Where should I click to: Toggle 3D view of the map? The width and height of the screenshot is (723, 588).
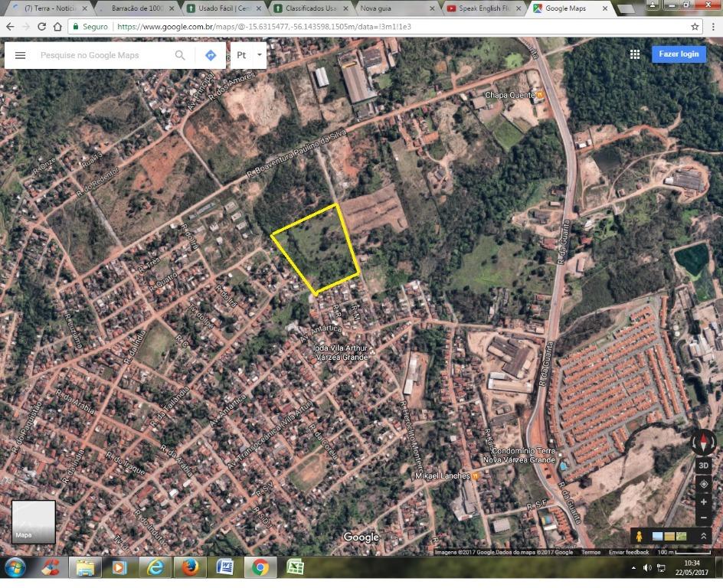704,465
